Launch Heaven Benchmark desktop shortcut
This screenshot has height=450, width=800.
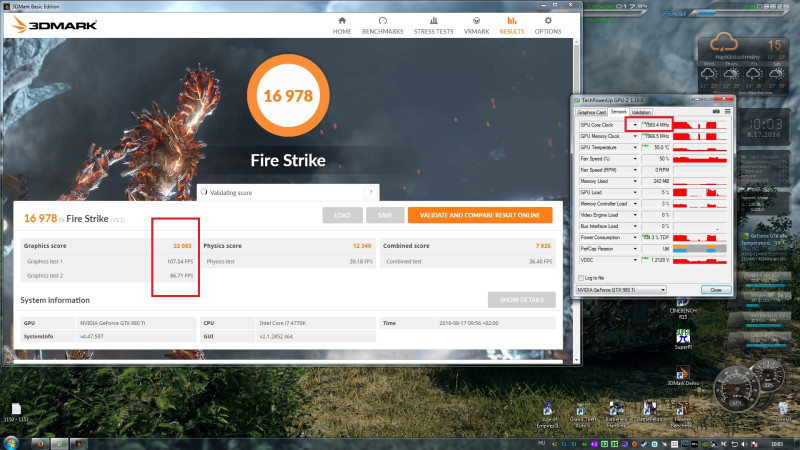[681, 415]
